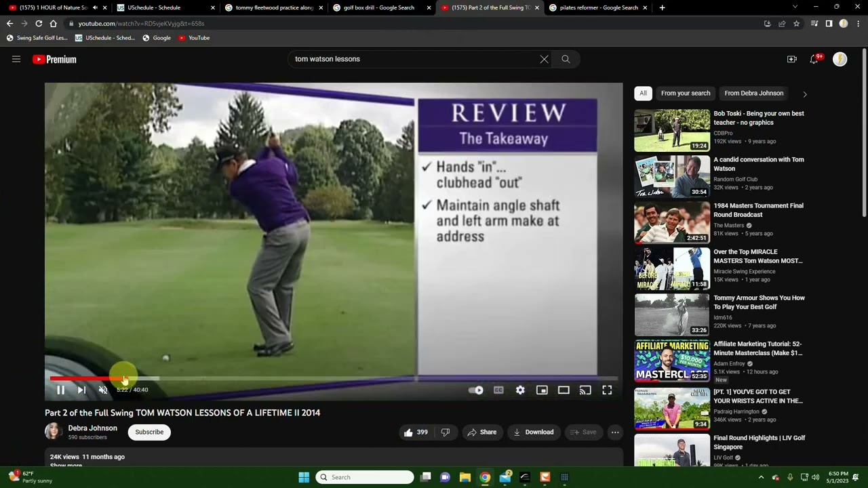868x488 pixels.
Task: Unmute the video player volume
Action: (103, 390)
